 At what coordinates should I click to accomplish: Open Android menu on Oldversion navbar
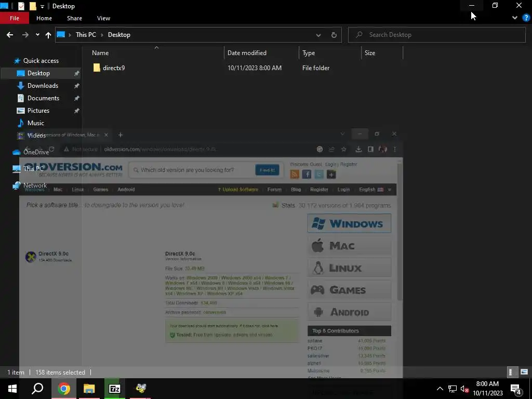(126, 189)
